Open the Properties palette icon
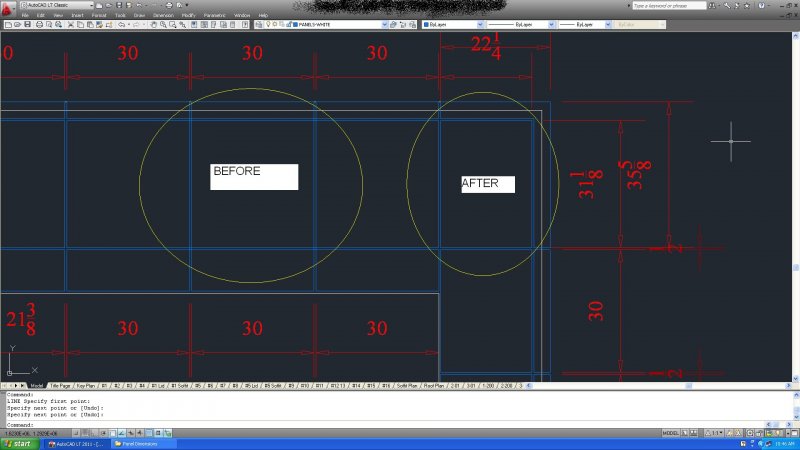The height and width of the screenshot is (450, 800). point(194,24)
